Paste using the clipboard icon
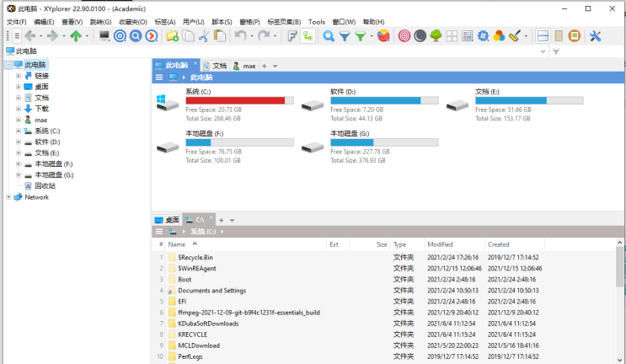The height and width of the screenshot is (364, 626). pyautogui.click(x=220, y=36)
